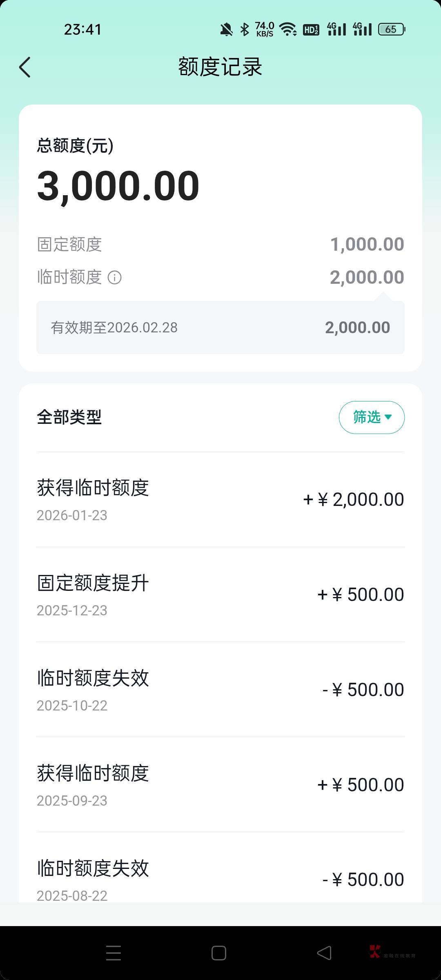This screenshot has height=980, width=441.
Task: Tap the 额度记录 page title
Action: (220, 67)
